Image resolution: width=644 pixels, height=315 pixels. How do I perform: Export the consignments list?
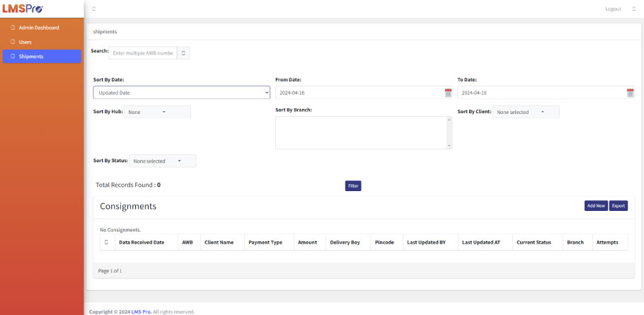point(619,205)
